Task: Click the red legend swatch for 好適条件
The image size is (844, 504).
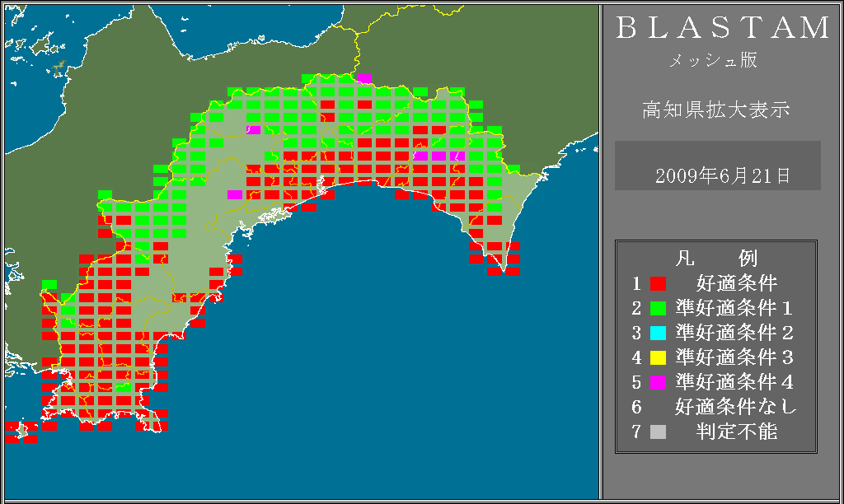Action: pos(658,283)
